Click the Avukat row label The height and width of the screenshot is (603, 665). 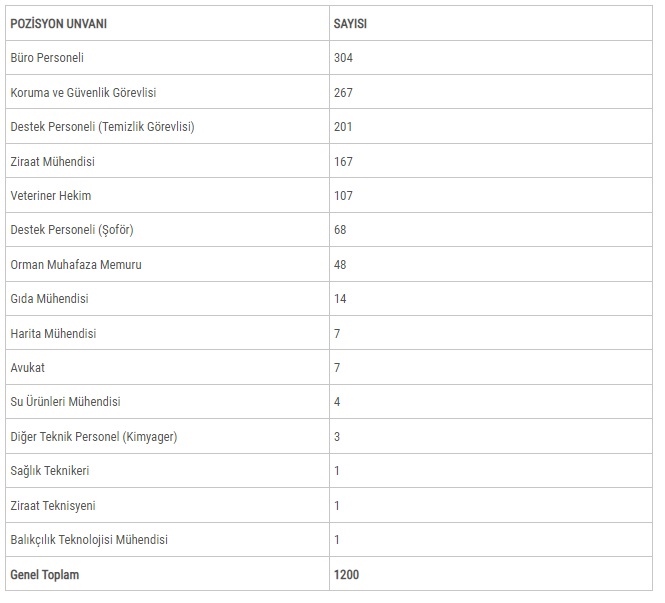pyautogui.click(x=27, y=368)
